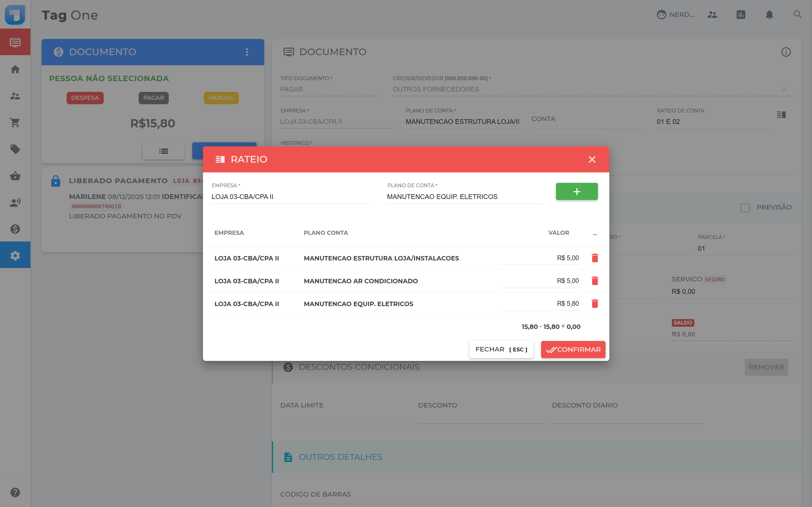Delete the MANUTENCAO AR CONDICIONADO row

tap(595, 281)
